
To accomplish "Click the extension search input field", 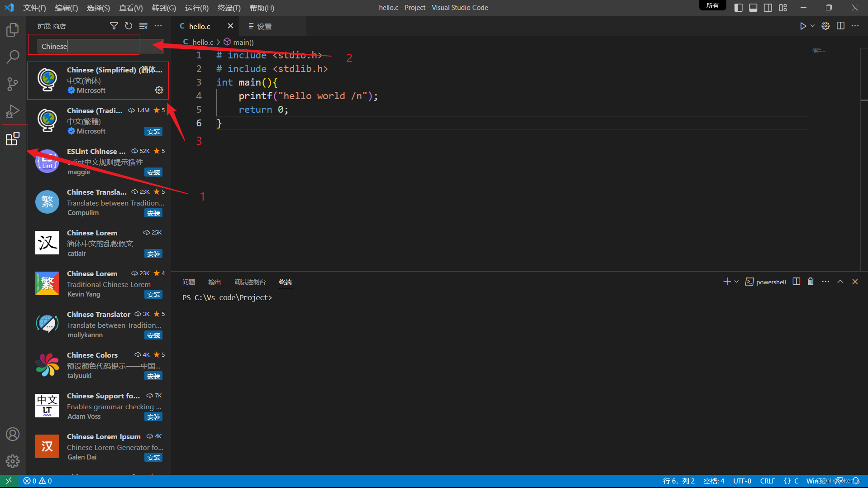I will click(88, 46).
